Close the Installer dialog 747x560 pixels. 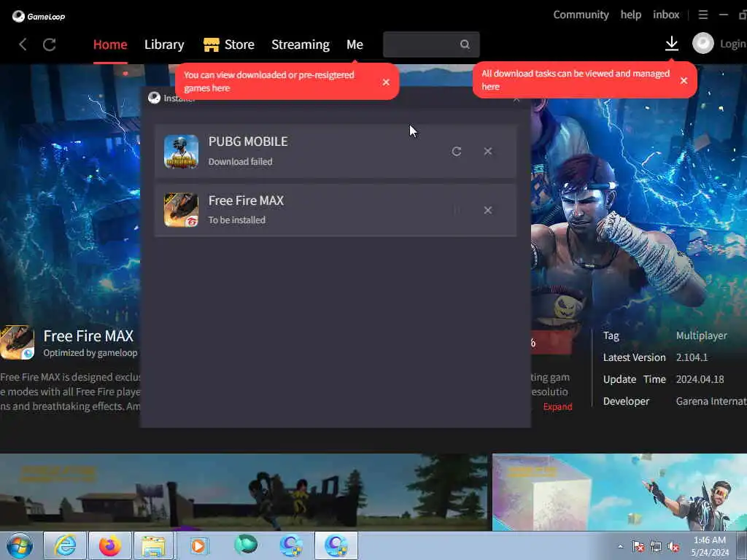[x=516, y=99]
